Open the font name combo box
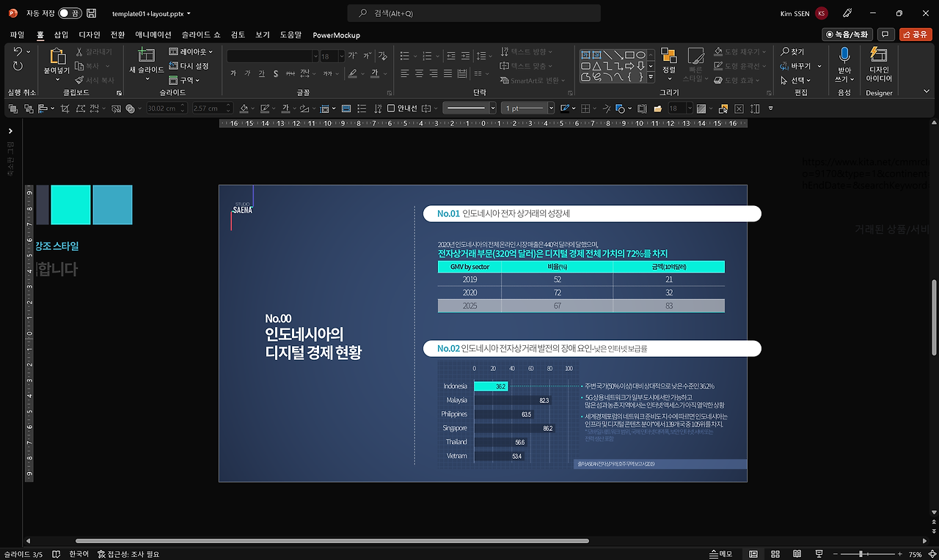The width and height of the screenshot is (939, 560). point(273,56)
